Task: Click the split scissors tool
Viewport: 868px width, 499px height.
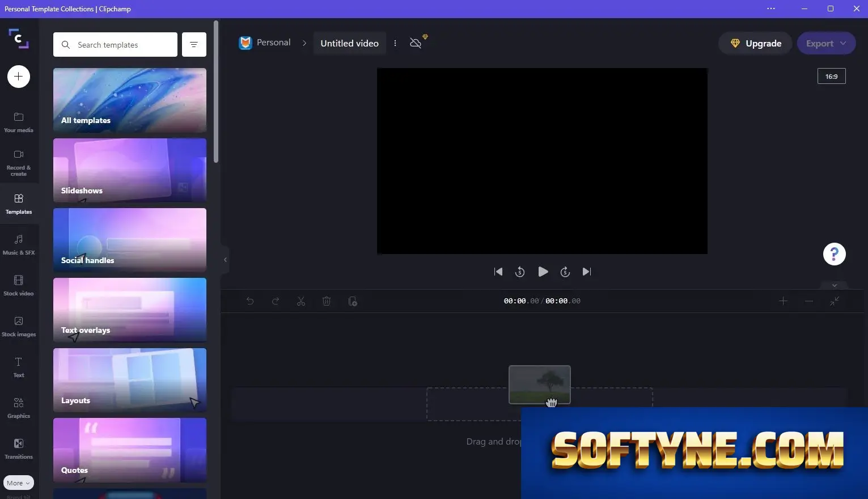Action: coord(301,301)
